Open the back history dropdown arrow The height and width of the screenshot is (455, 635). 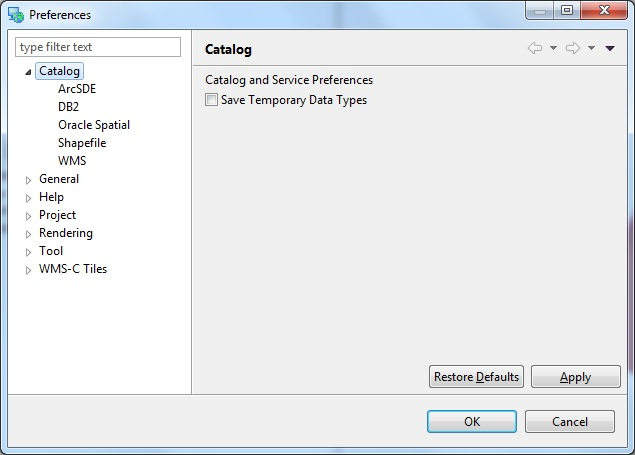click(553, 48)
